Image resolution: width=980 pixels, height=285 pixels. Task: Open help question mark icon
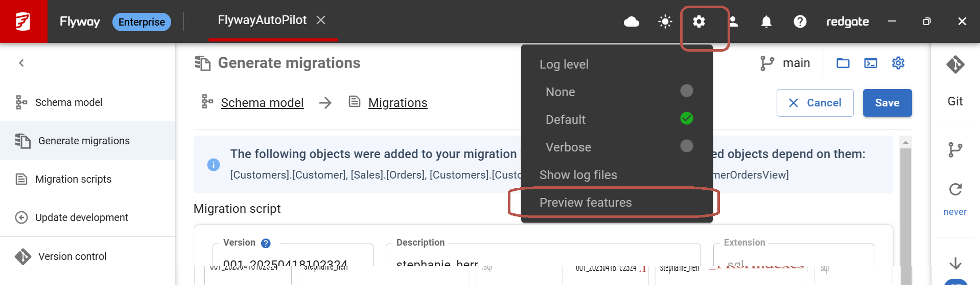pos(800,21)
